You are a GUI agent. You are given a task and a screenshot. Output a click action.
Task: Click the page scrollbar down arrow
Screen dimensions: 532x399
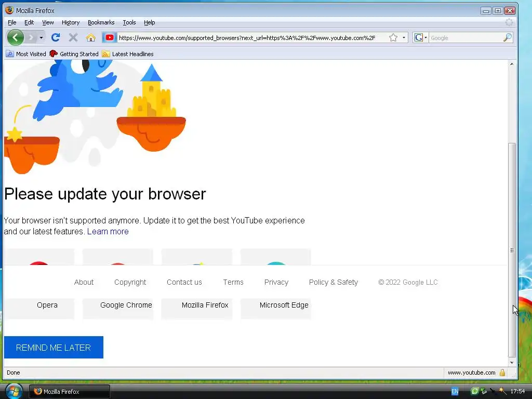[x=512, y=363]
